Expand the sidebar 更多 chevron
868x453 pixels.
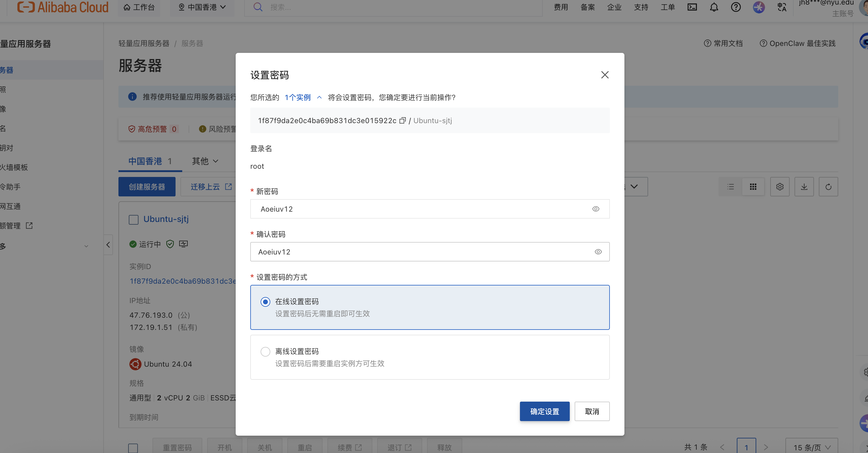click(x=86, y=246)
